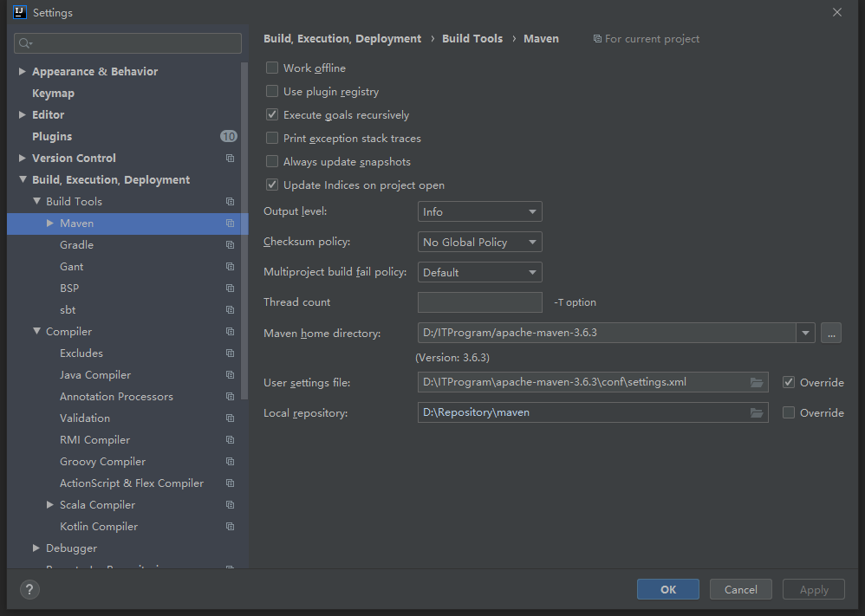Click the project-level icon beside Build Tools

click(x=230, y=202)
